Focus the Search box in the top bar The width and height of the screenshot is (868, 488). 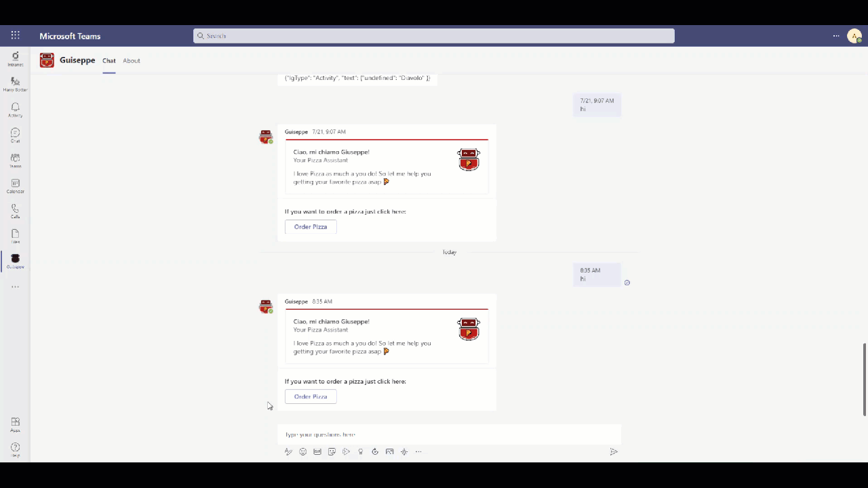(434, 36)
